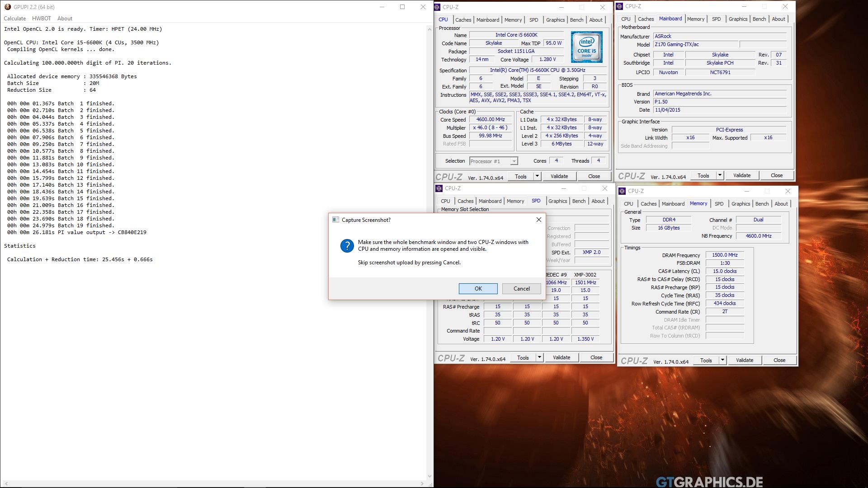Switch to Graphics tab in CPU window
The height and width of the screenshot is (488, 868).
555,20
